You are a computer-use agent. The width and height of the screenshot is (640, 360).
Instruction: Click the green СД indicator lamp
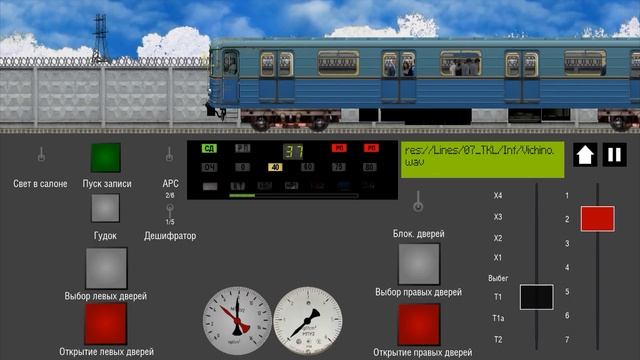[x=209, y=148]
